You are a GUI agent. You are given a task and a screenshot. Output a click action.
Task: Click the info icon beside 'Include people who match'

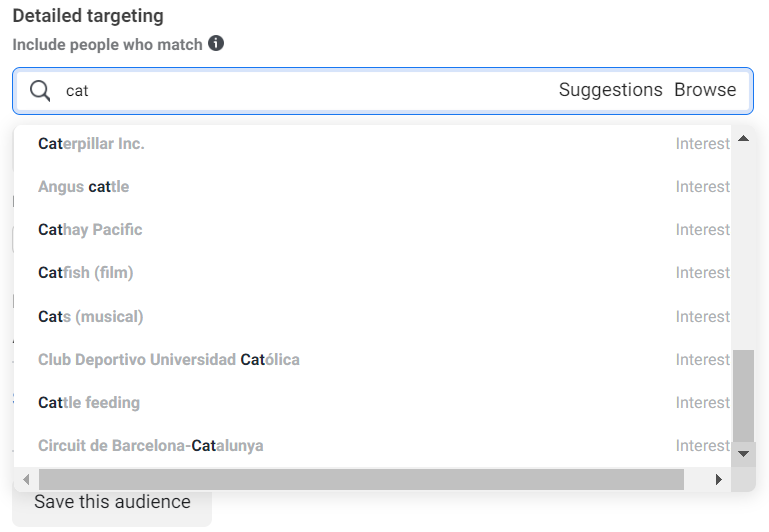[216, 44]
